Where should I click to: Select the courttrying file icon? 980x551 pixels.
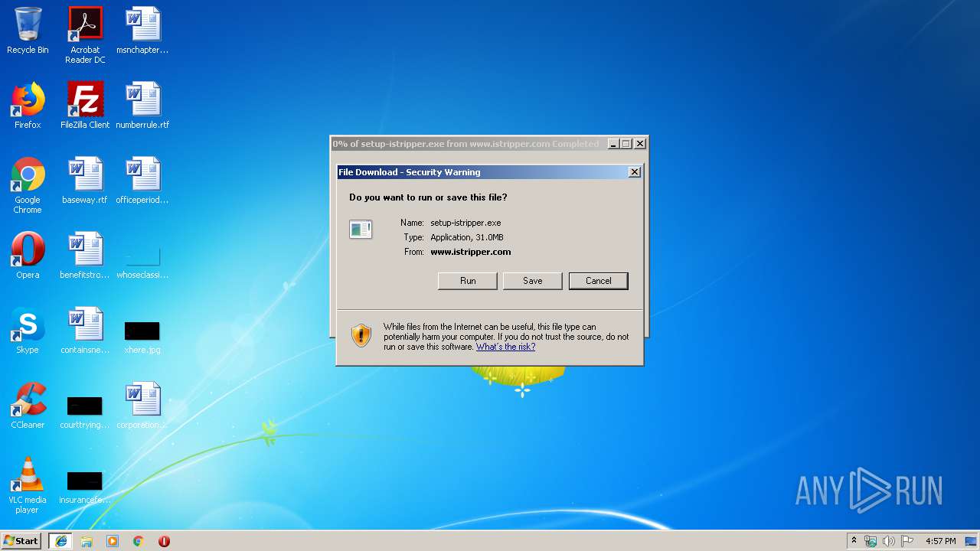coord(85,411)
